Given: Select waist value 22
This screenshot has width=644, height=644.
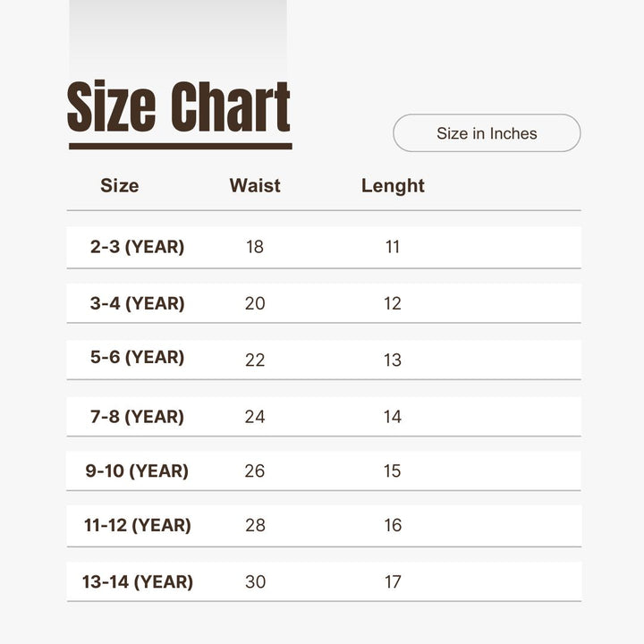Looking at the screenshot, I should tap(255, 360).
